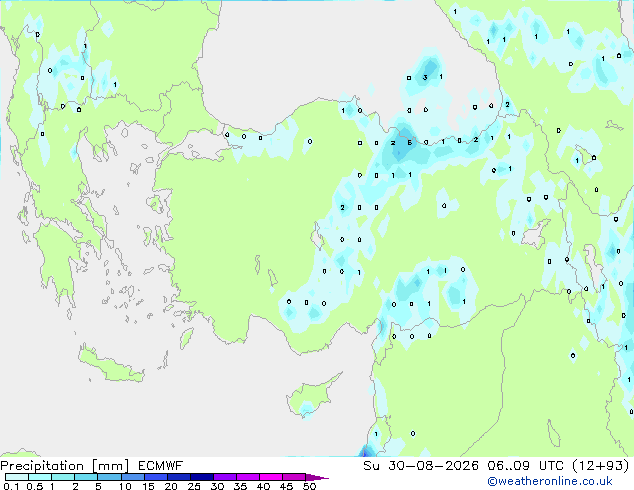Select the 0.5–1 mm legend swatch
The image size is (634, 490).
tap(40, 477)
